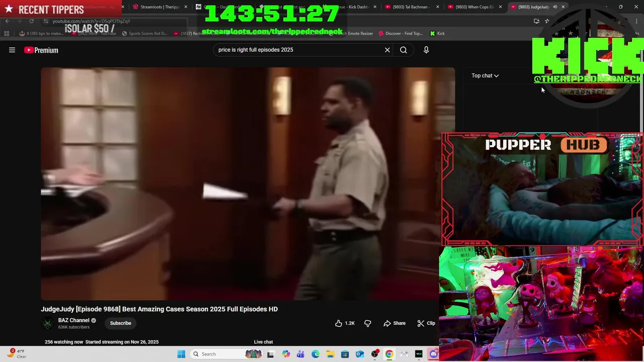Subscribe to BAZ Channel
Screen dimensions: 644x362
(120, 323)
